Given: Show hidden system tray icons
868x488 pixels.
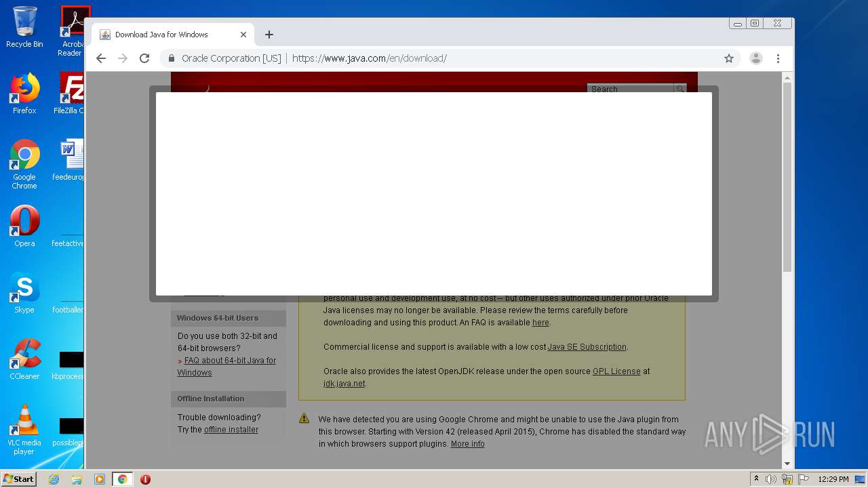Looking at the screenshot, I should tap(756, 479).
